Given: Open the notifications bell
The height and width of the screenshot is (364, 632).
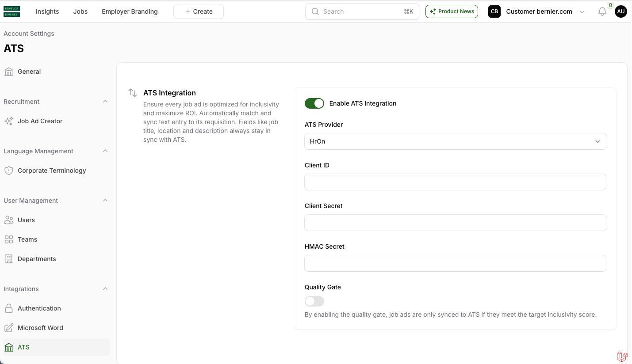Looking at the screenshot, I should (x=602, y=12).
